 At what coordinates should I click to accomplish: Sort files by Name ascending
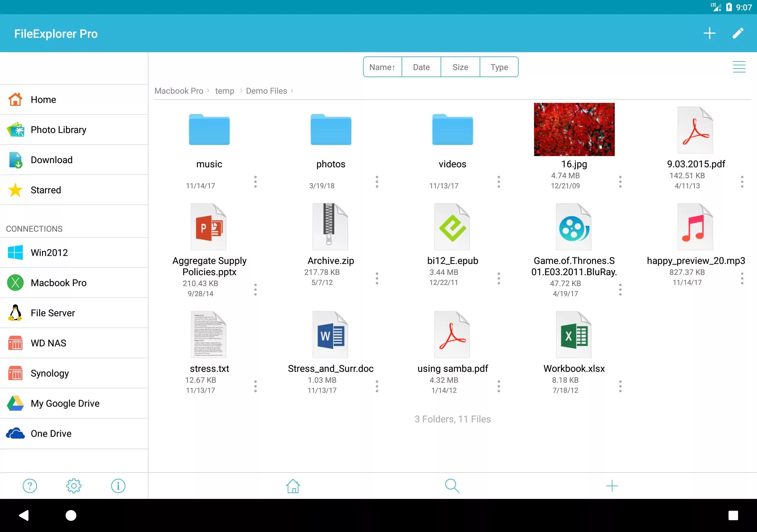click(x=382, y=67)
